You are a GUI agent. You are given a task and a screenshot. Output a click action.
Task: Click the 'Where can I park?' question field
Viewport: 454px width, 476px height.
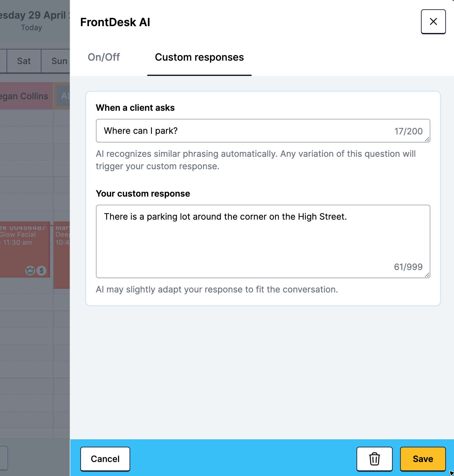tap(246, 131)
